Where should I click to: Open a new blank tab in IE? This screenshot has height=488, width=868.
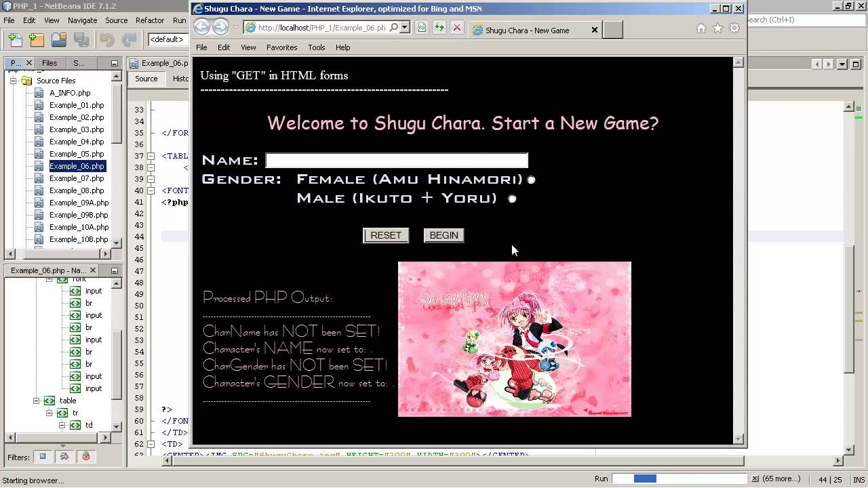click(x=612, y=30)
